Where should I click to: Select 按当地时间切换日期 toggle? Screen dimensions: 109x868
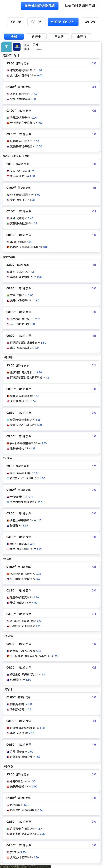pyautogui.click(x=40, y=6)
